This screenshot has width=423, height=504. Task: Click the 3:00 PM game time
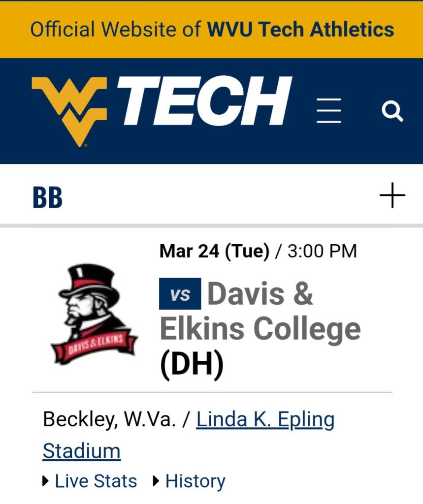[322, 252]
